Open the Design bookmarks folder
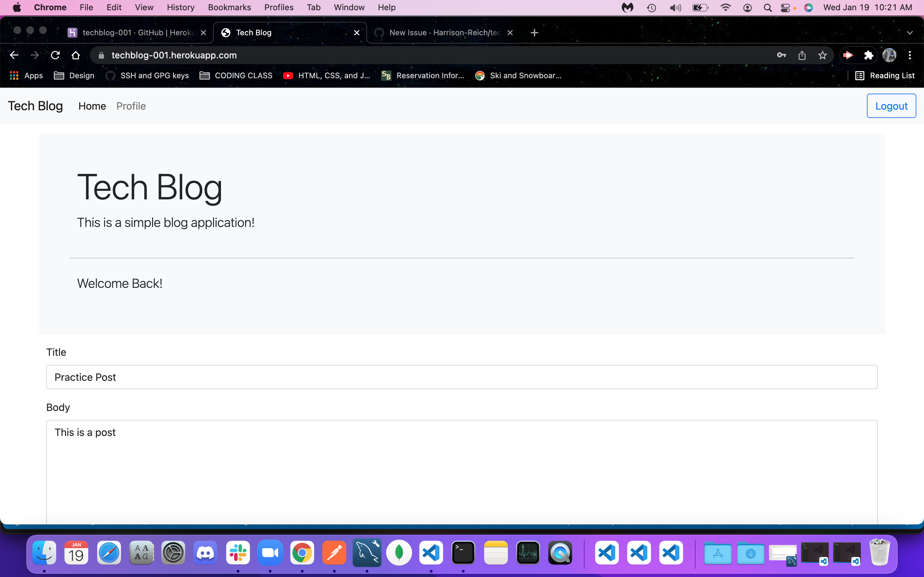 point(74,76)
